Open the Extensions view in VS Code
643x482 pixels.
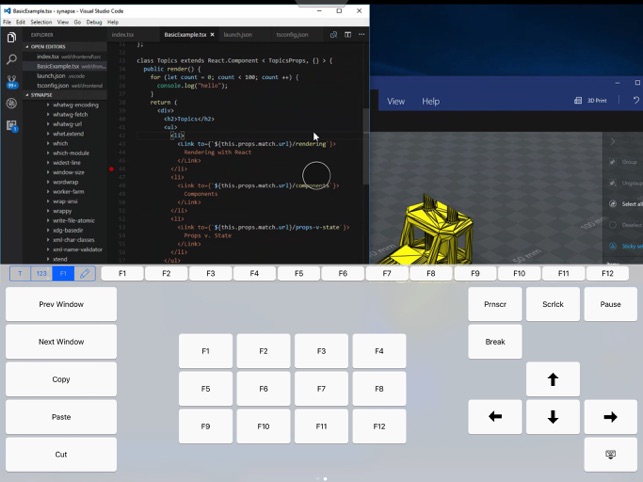[x=11, y=126]
